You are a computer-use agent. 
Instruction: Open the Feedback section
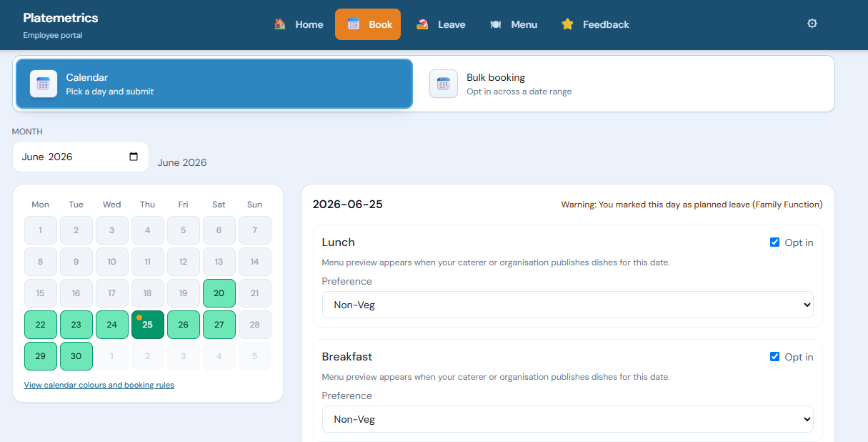pyautogui.click(x=595, y=24)
